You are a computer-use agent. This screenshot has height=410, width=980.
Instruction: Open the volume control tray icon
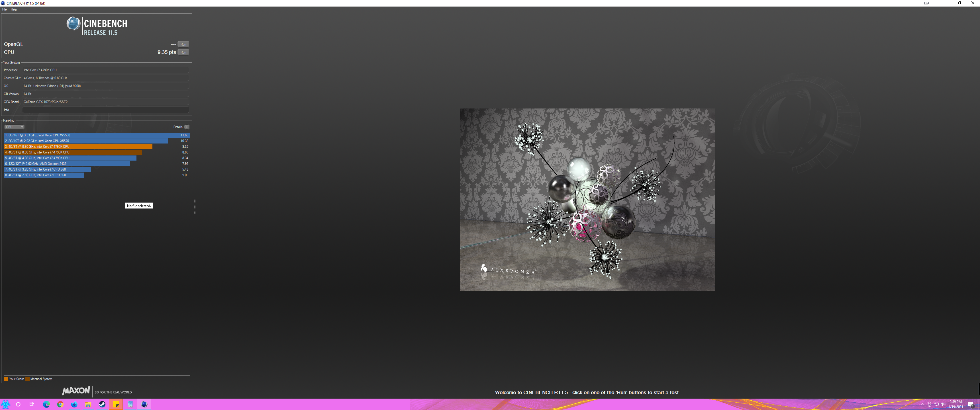point(943,404)
